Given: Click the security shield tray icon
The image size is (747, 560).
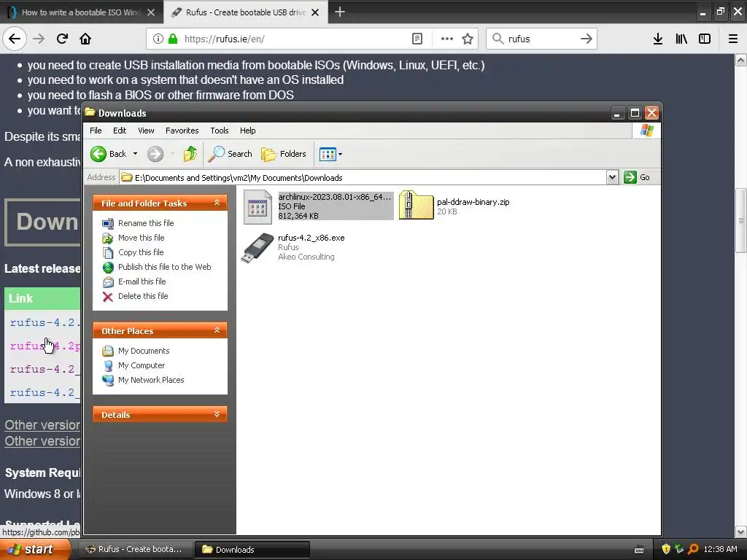Looking at the screenshot, I should pos(666,550).
